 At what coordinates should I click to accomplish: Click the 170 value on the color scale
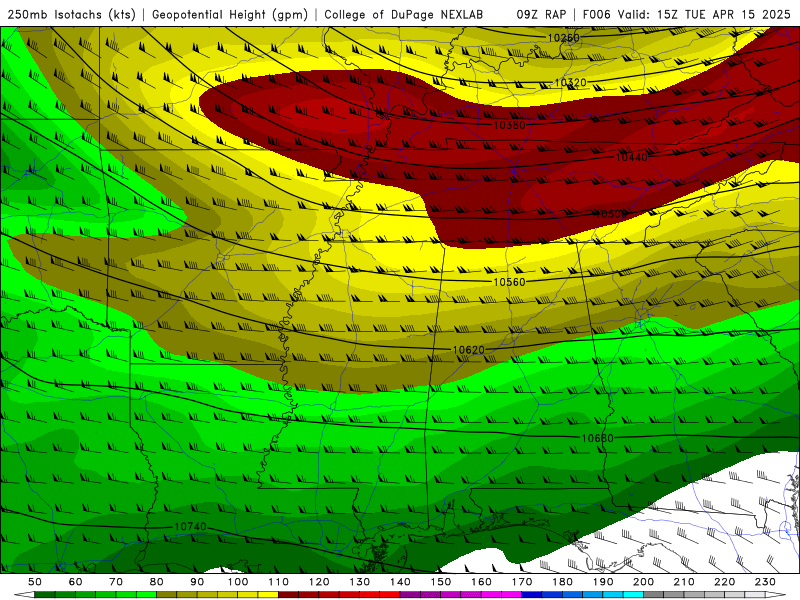coord(522,582)
